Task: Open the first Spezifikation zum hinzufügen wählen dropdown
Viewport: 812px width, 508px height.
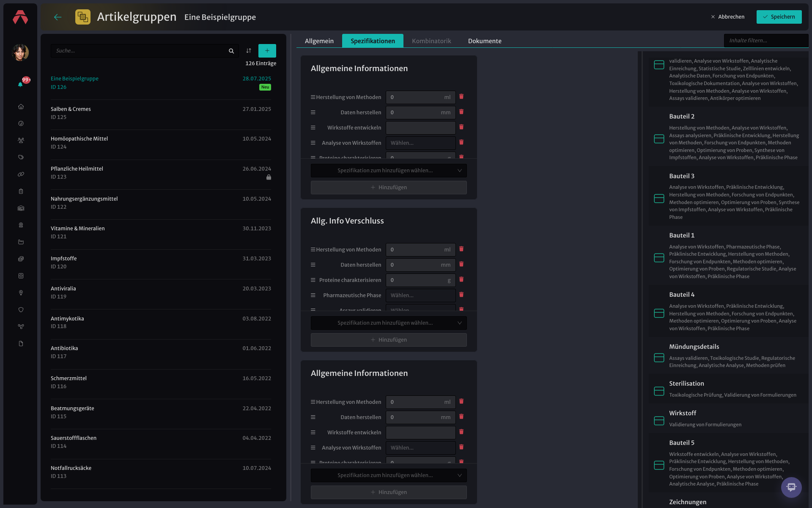Action: tap(389, 171)
